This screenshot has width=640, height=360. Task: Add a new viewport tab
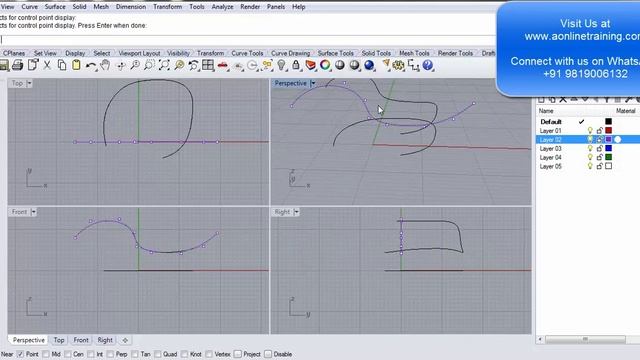(x=125, y=340)
